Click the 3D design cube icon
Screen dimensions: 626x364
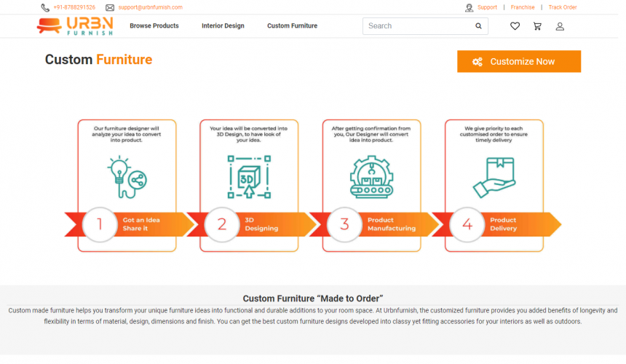(249, 177)
